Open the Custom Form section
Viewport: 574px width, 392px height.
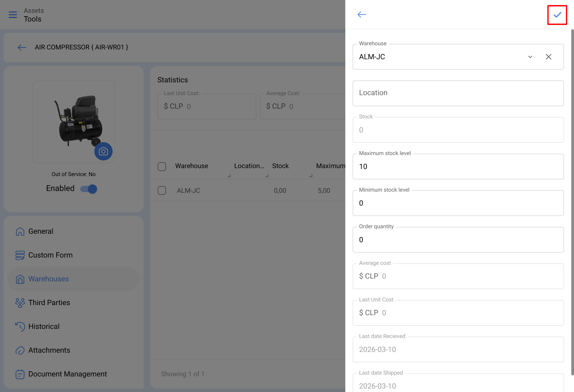pos(50,255)
